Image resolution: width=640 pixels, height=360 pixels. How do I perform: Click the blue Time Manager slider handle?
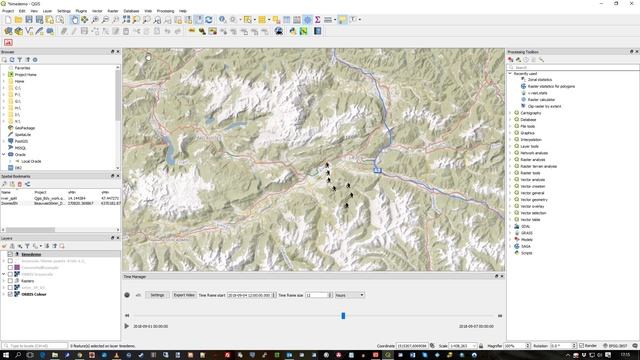343,316
